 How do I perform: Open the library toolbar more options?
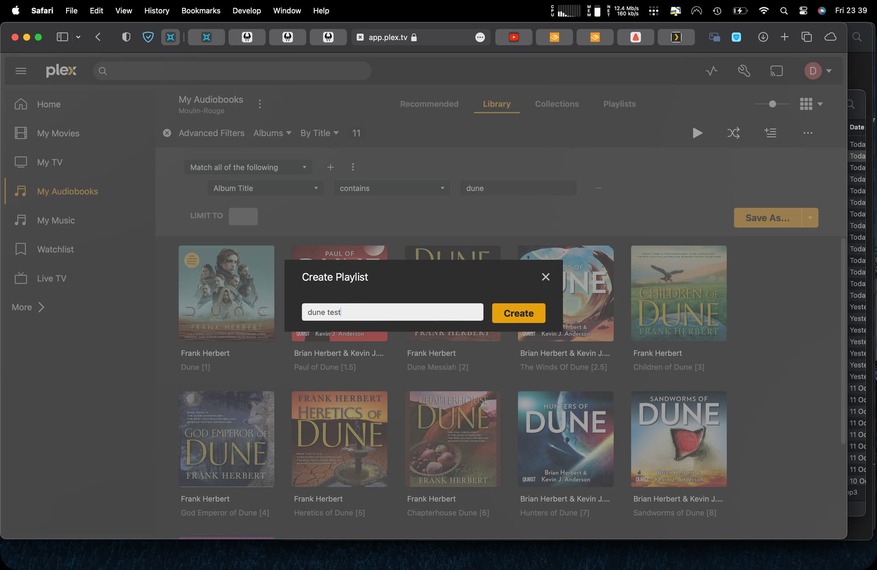pyautogui.click(x=808, y=133)
